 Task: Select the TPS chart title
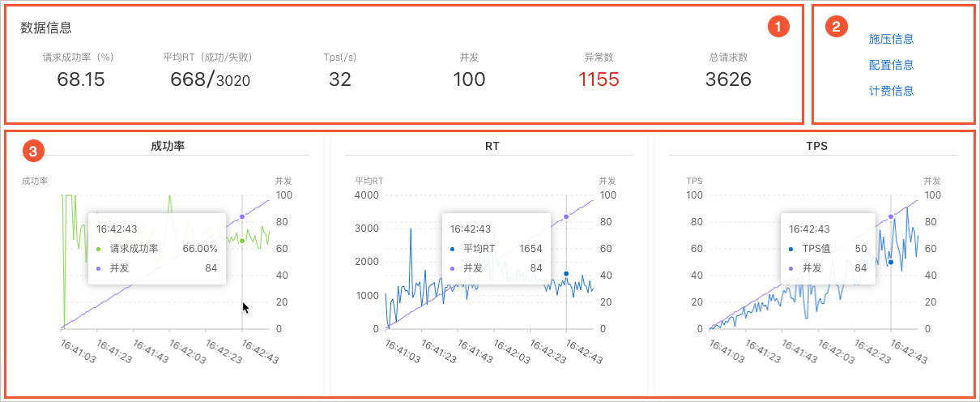point(816,147)
